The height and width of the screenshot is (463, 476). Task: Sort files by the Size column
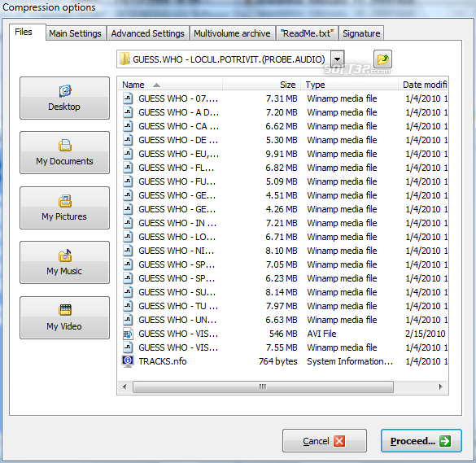(x=262, y=85)
